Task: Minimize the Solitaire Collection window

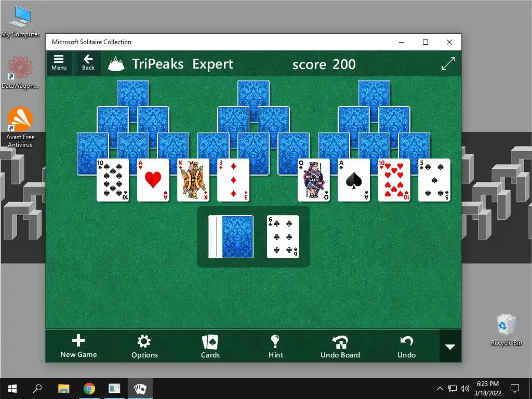Action: [x=402, y=42]
